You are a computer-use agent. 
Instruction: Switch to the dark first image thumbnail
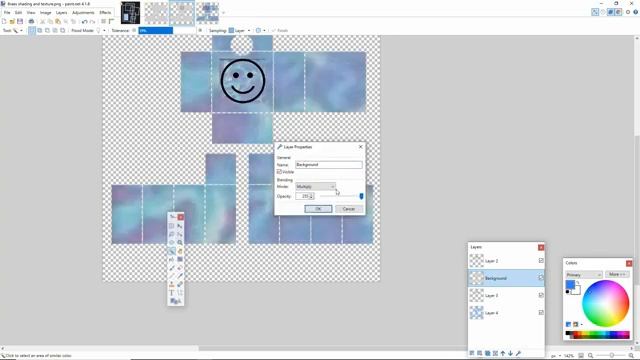coord(131,13)
